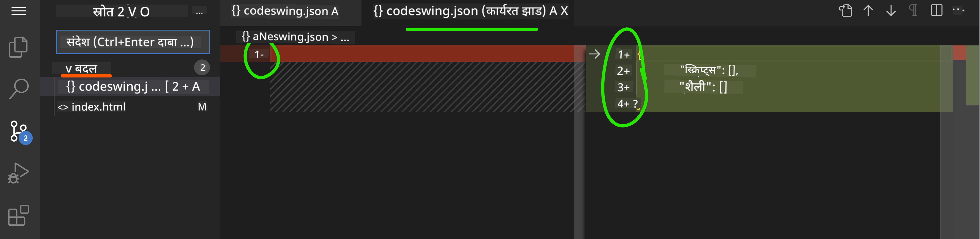Image resolution: width=980 pixels, height=239 pixels.
Task: Open editor More Actions ellipsis menu
Action: coord(959,10)
